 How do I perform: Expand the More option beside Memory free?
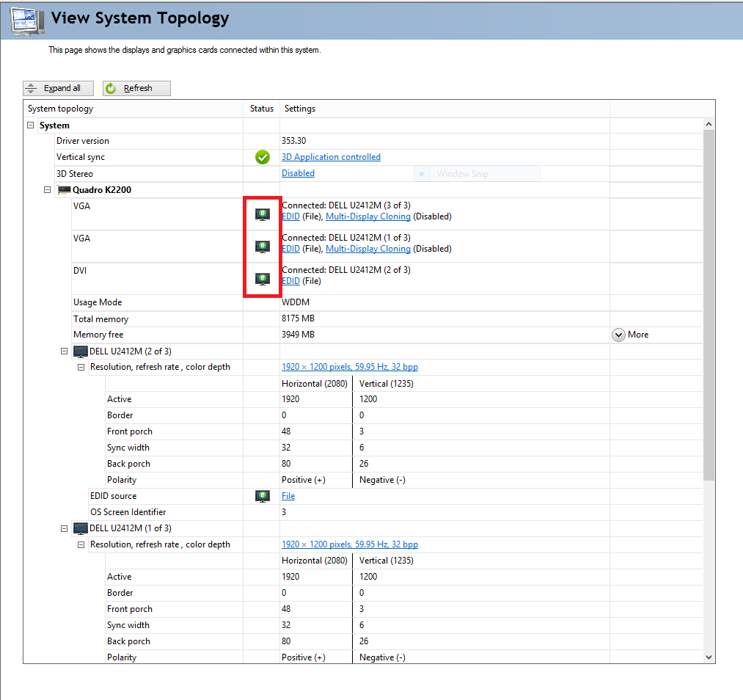(x=618, y=335)
